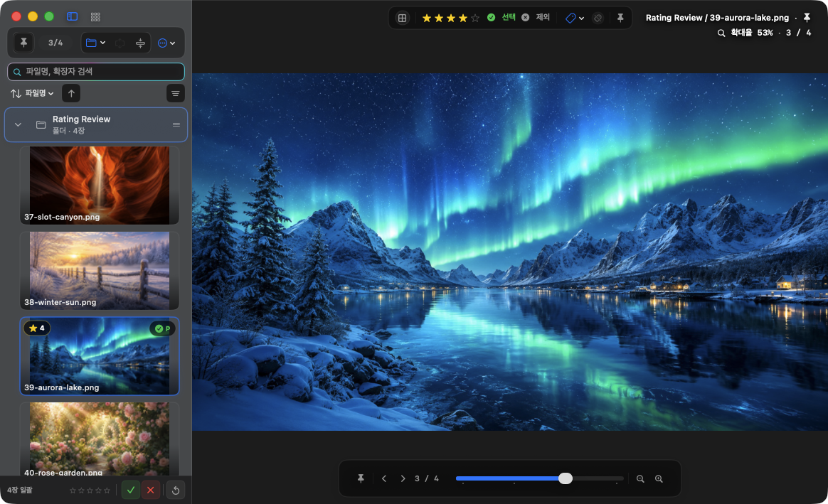Focus the 파일명, 확장자 검색 search field
The image size is (828, 504).
click(x=96, y=72)
